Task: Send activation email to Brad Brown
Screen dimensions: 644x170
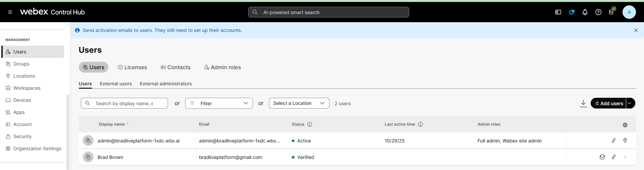Action: (x=602, y=157)
